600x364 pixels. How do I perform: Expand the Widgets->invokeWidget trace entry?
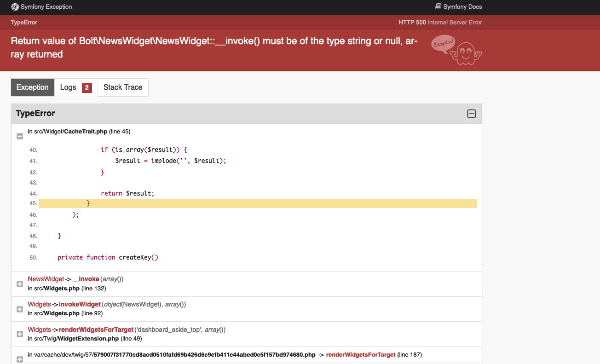click(20, 309)
